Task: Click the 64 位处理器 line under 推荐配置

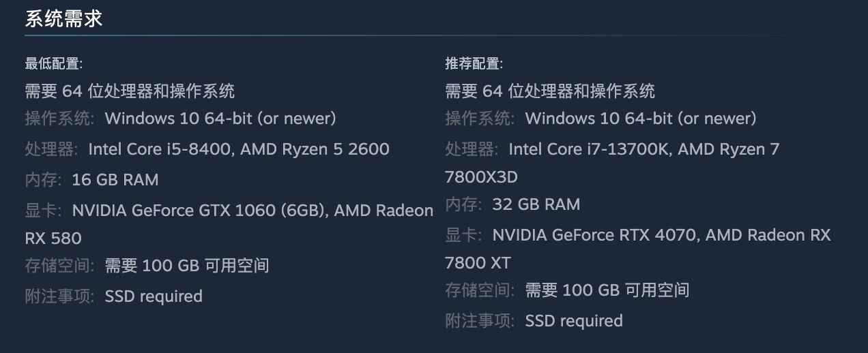Action: [550, 91]
